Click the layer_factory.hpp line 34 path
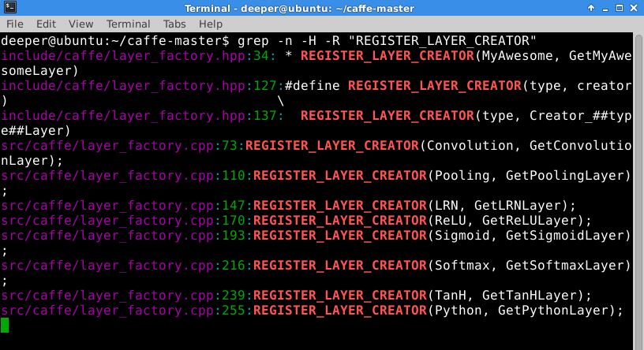This screenshot has height=350, width=644. click(123, 56)
